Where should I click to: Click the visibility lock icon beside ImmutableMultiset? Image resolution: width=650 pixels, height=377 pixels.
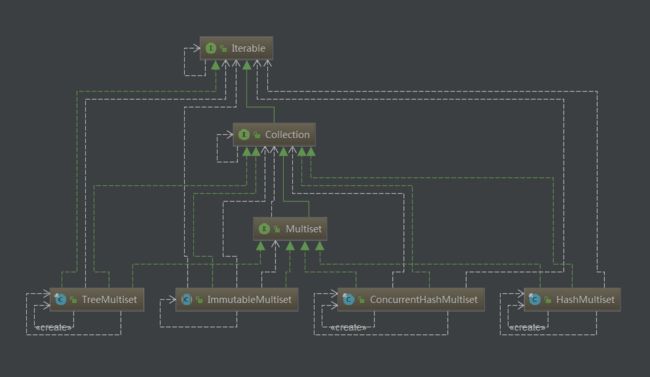(199, 299)
